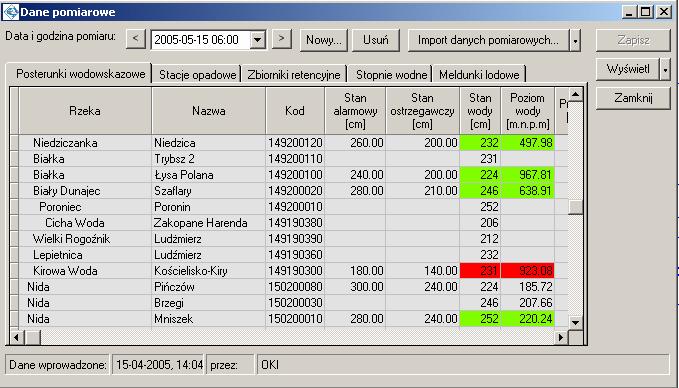Click water level cell 185.72

click(x=527, y=287)
